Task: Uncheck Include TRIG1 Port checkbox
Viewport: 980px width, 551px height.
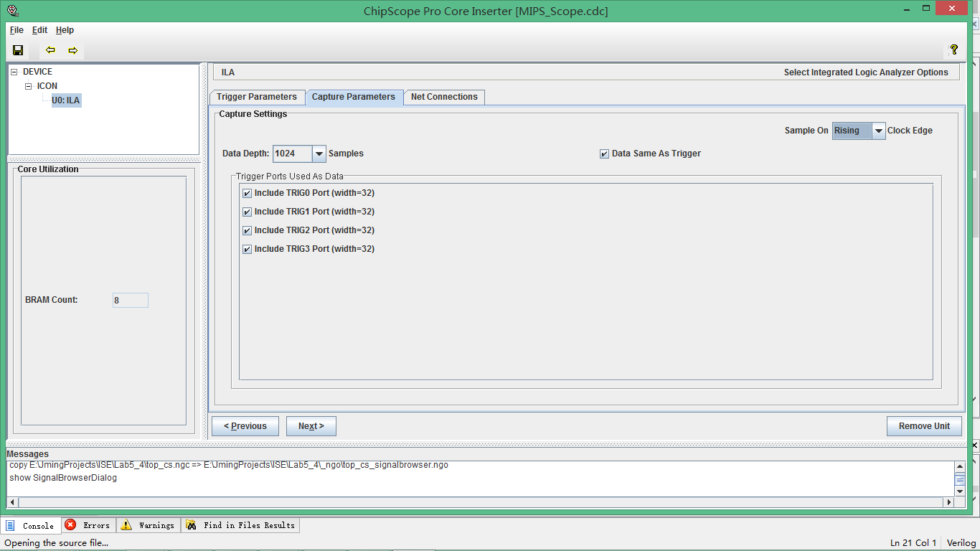Action: 248,212
